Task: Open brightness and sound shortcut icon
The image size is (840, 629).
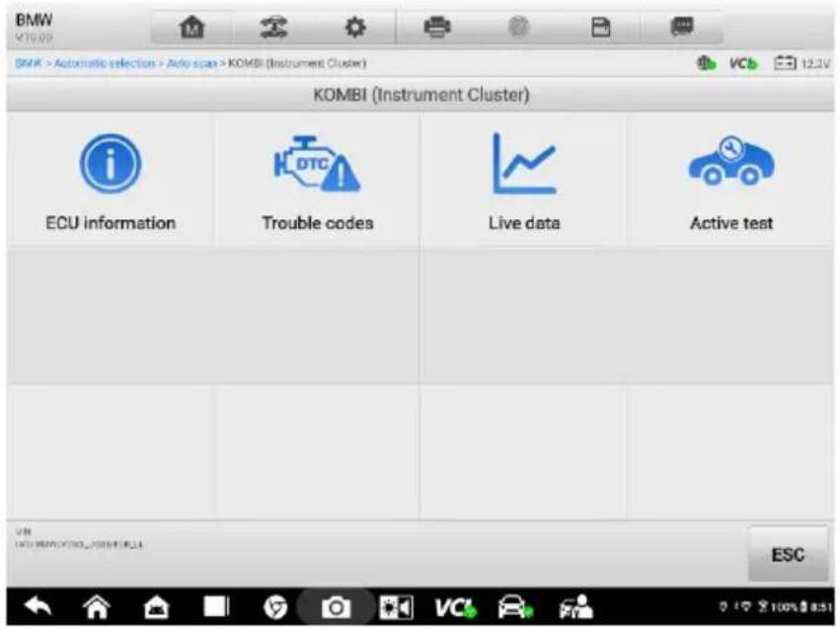Action: 396,607
